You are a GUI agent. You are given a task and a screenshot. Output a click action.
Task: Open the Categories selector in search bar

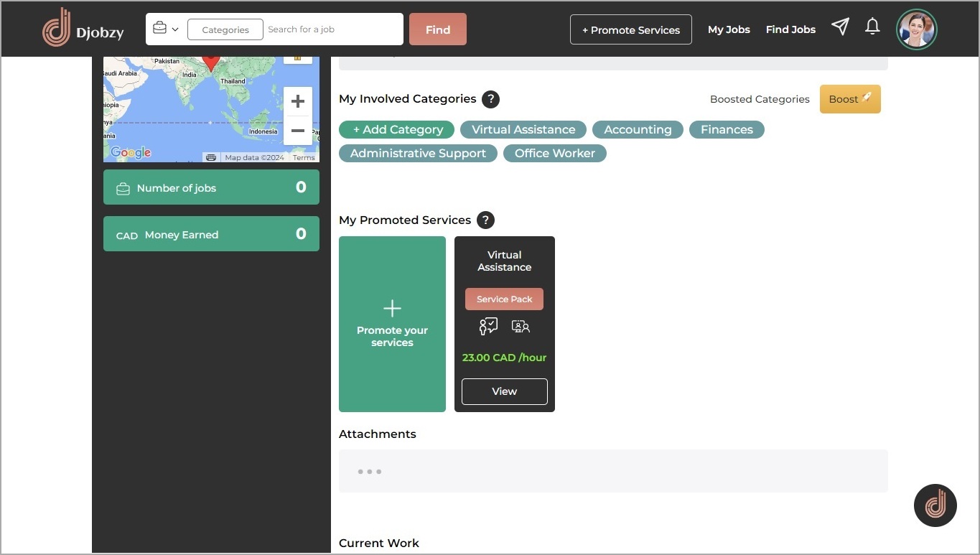[225, 29]
